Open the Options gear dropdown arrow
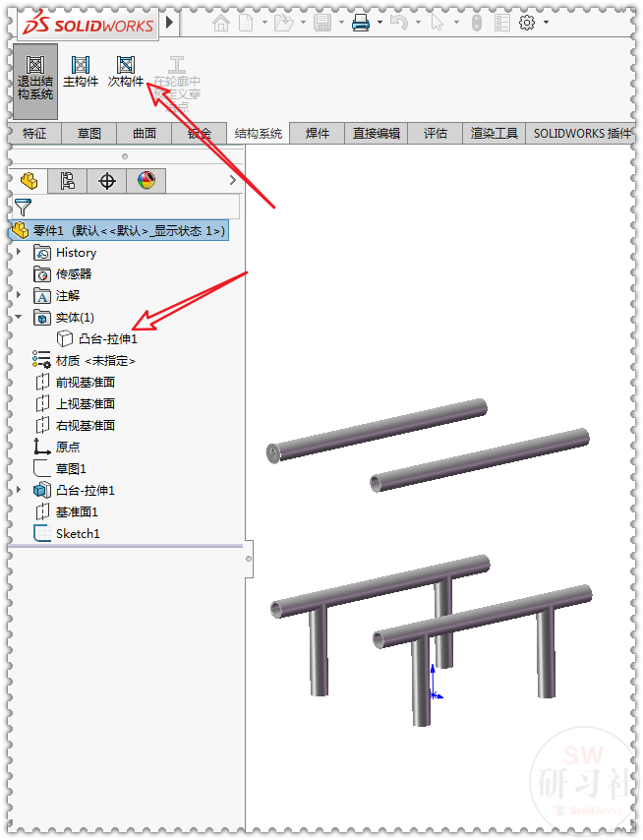 coord(546,23)
